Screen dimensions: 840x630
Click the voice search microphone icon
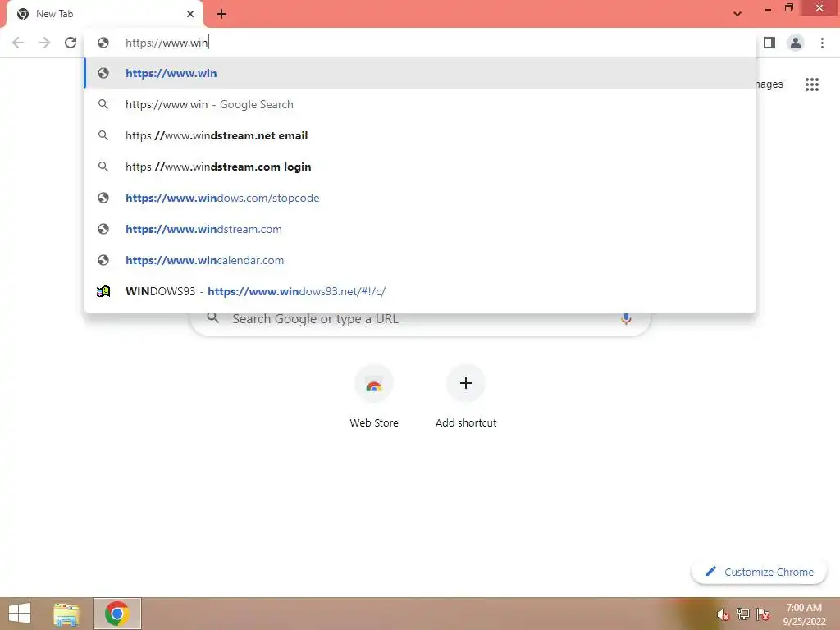pyautogui.click(x=626, y=319)
